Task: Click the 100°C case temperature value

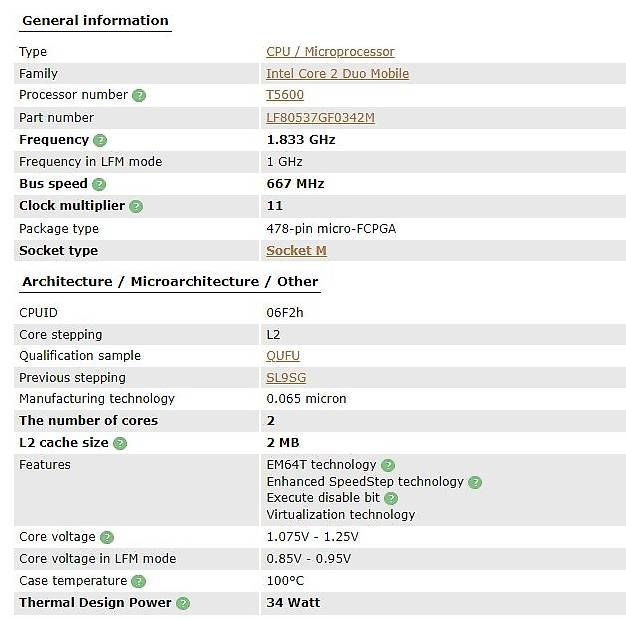Action: click(285, 580)
